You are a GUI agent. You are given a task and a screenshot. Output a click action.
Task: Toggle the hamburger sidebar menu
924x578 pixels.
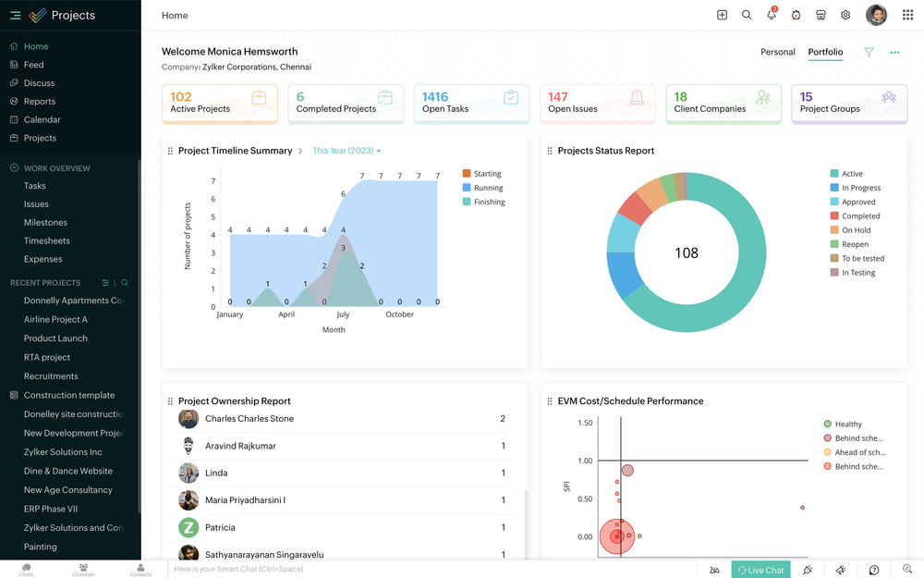(16, 16)
